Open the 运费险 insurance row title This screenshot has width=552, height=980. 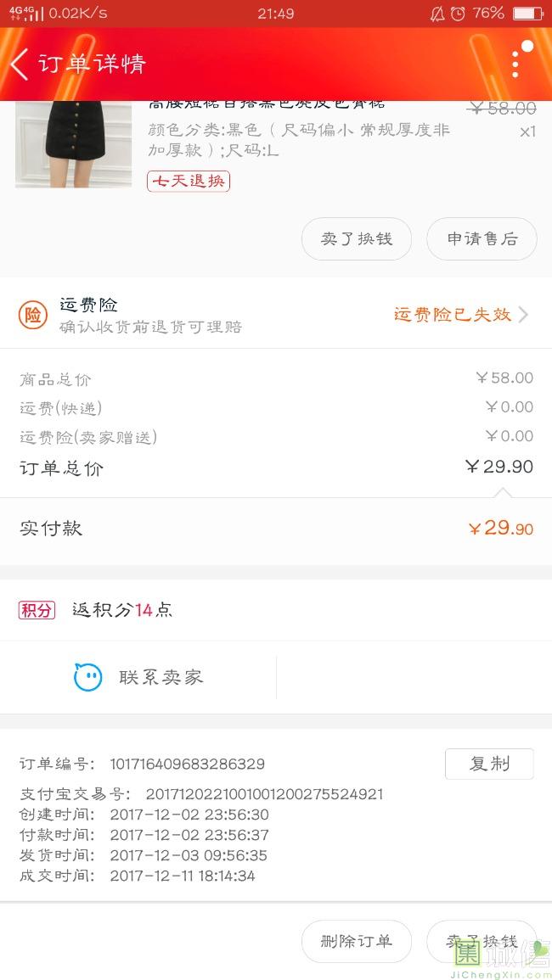pyautogui.click(x=89, y=305)
